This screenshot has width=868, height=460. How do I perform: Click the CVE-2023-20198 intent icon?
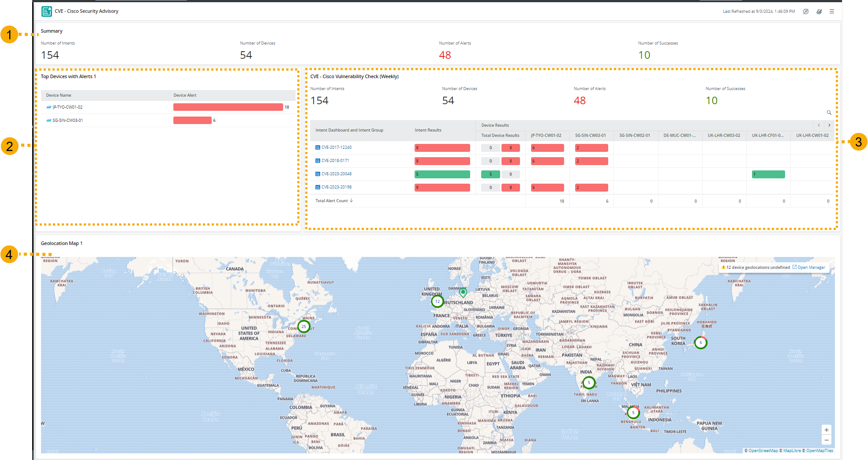[x=318, y=187]
